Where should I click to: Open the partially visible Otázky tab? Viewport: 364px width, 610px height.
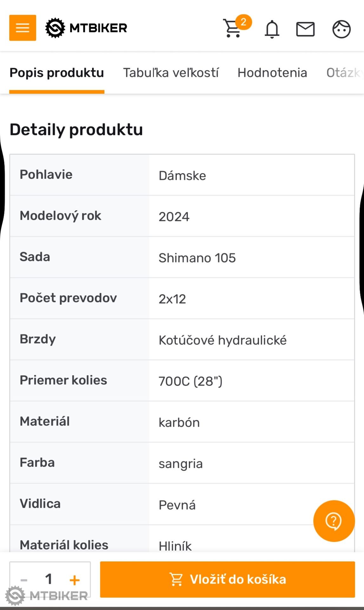[x=344, y=73]
